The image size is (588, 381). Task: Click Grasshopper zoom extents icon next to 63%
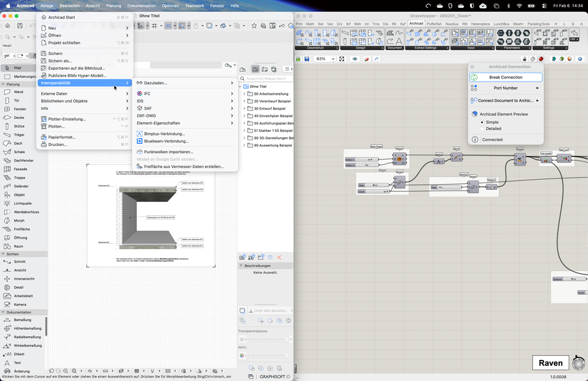click(341, 59)
